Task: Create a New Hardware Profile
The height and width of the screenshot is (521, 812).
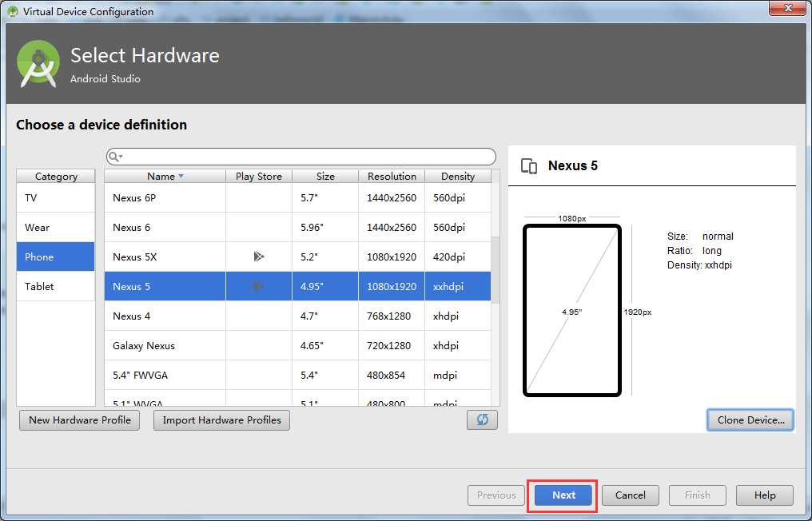Action: 80,420
